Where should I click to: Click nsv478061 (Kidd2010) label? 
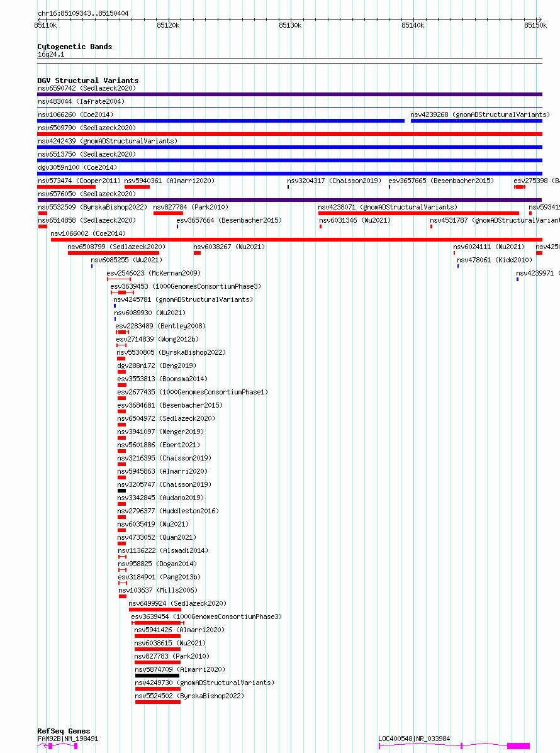coord(495,260)
